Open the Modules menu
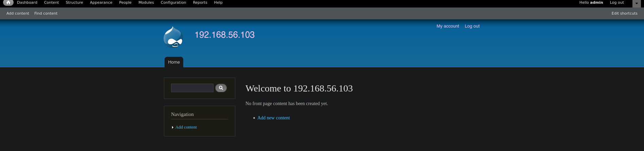Screen dimensions: 644x151 tap(146, 2)
